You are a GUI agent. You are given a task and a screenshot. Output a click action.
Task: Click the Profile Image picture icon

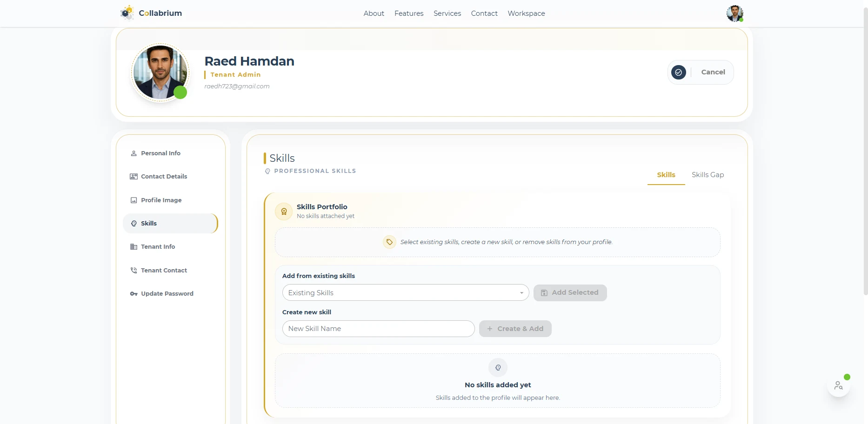point(134,200)
